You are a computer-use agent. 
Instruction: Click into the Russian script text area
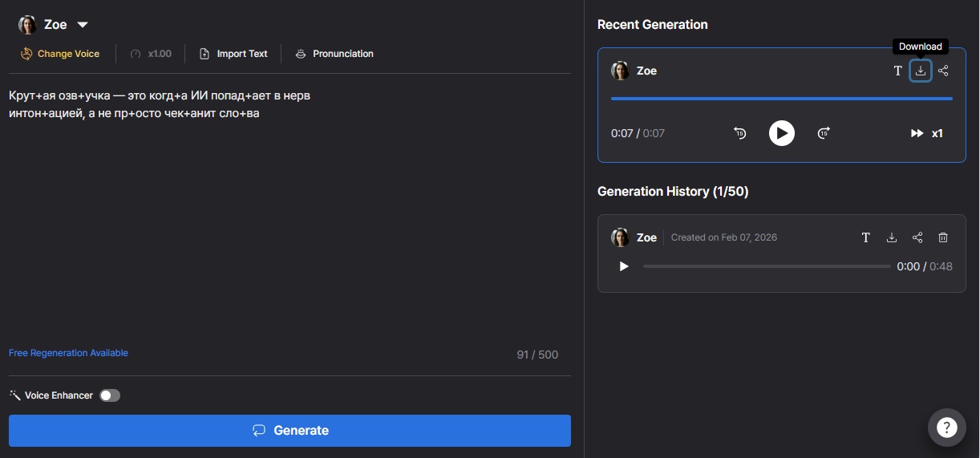(289, 217)
